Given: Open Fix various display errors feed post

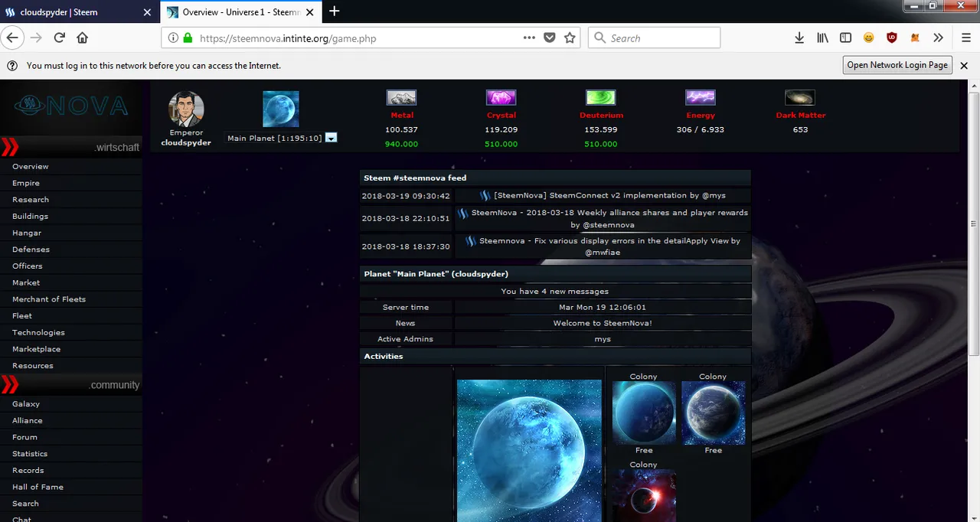Looking at the screenshot, I should (x=609, y=246).
